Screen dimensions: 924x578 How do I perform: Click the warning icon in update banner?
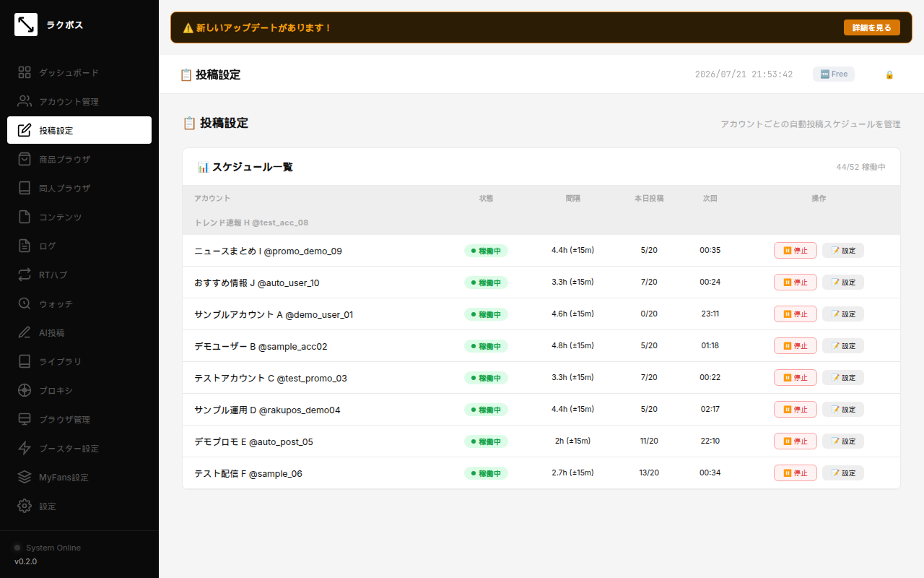[x=188, y=27]
